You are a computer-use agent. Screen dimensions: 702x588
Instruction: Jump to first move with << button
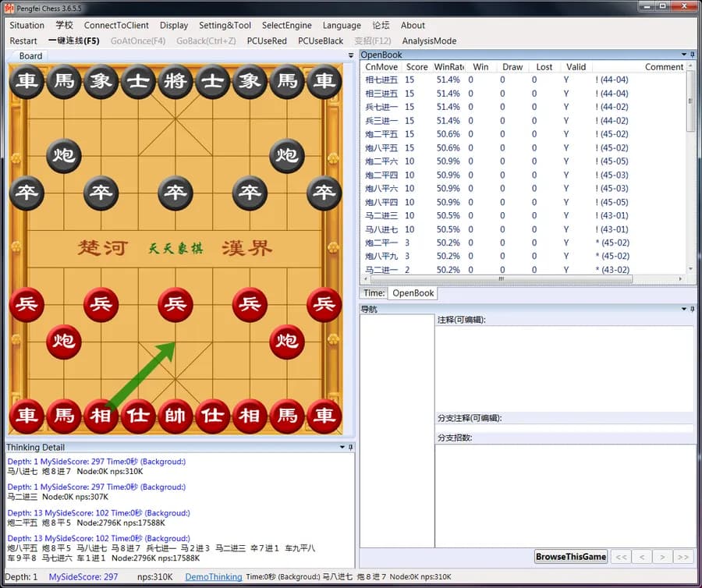point(621,557)
